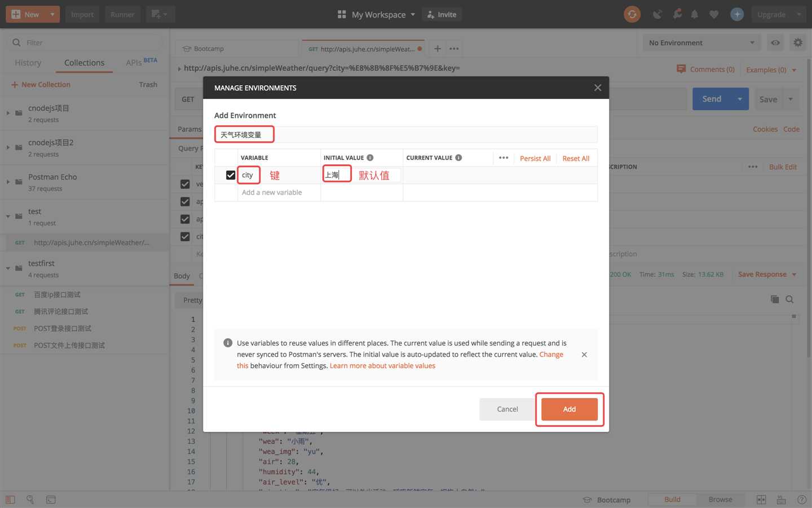Open the Body response tab
The width and height of the screenshot is (812, 508).
coord(182,276)
